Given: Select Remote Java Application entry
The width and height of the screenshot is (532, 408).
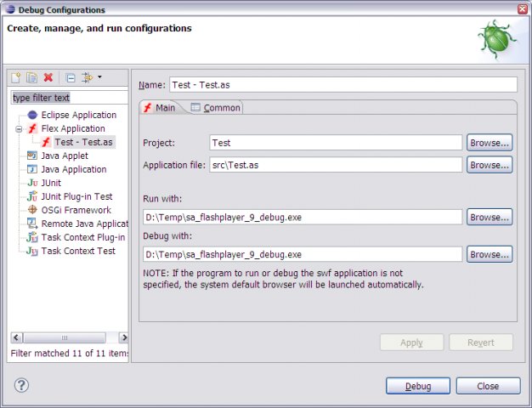Looking at the screenshot, I should (84, 224).
